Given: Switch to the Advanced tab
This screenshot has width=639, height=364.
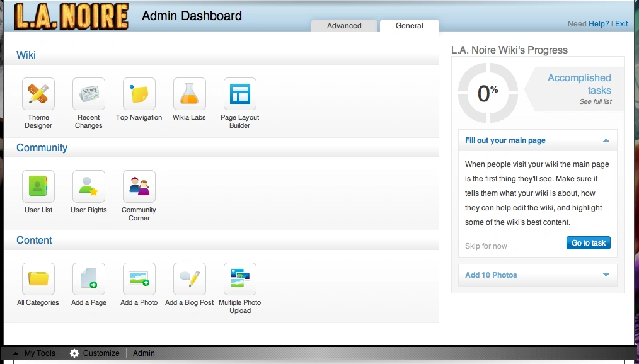Looking at the screenshot, I should tap(344, 26).
